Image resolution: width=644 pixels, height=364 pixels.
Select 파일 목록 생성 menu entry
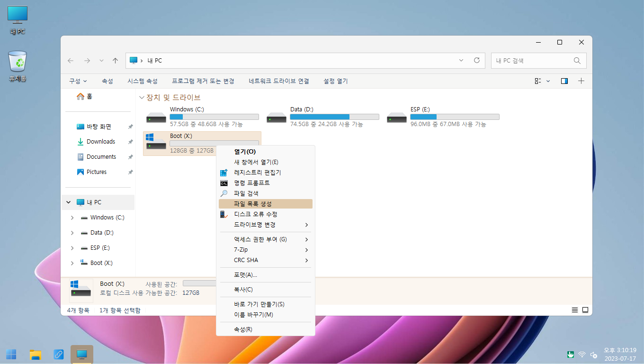(x=266, y=204)
